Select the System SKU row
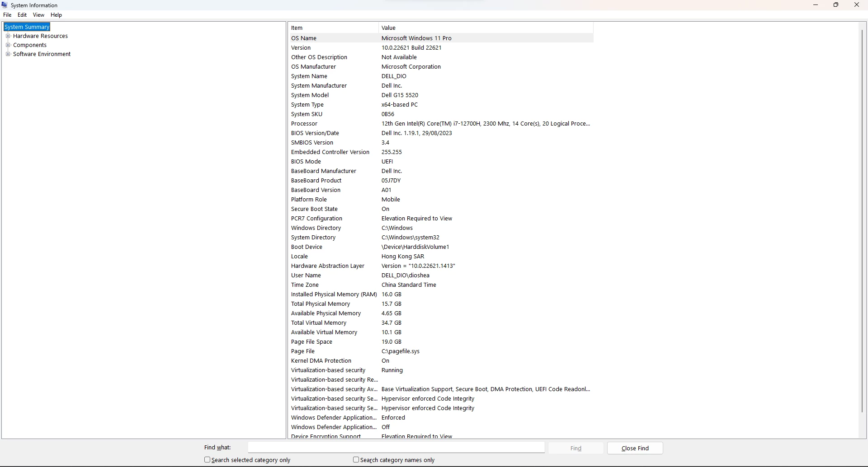 click(x=441, y=114)
